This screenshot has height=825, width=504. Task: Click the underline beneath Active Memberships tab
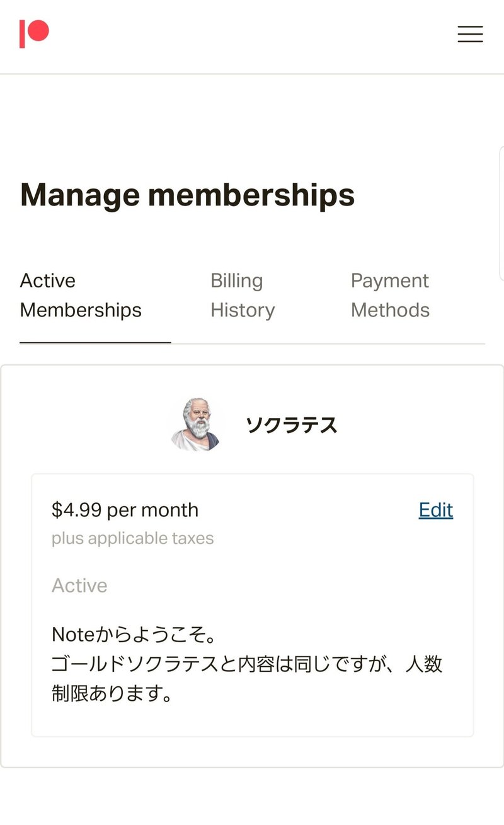point(95,342)
